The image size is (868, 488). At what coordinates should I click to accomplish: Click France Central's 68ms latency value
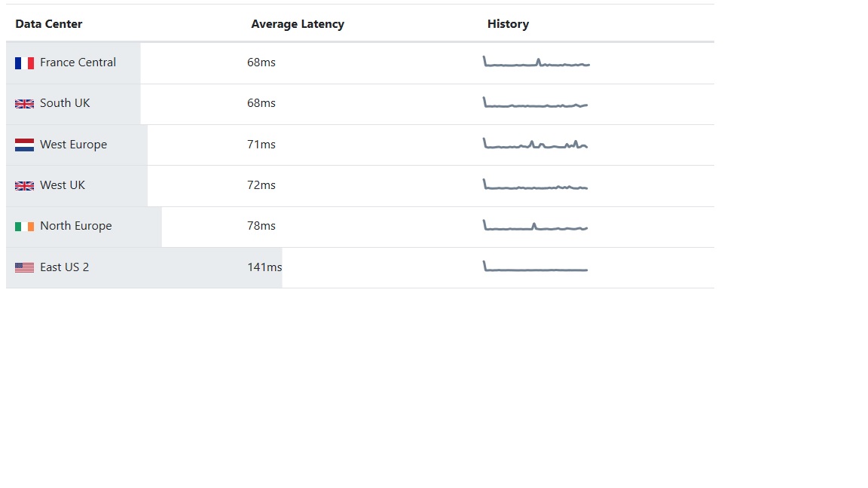(x=261, y=63)
